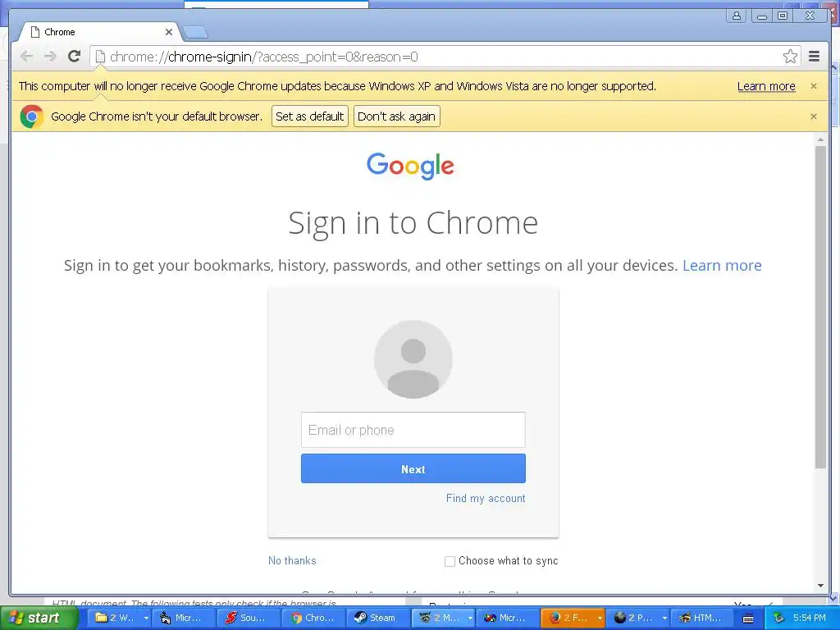The image size is (840, 630).
Task: Open the 2 P... taskbar group
Action: tap(633, 618)
